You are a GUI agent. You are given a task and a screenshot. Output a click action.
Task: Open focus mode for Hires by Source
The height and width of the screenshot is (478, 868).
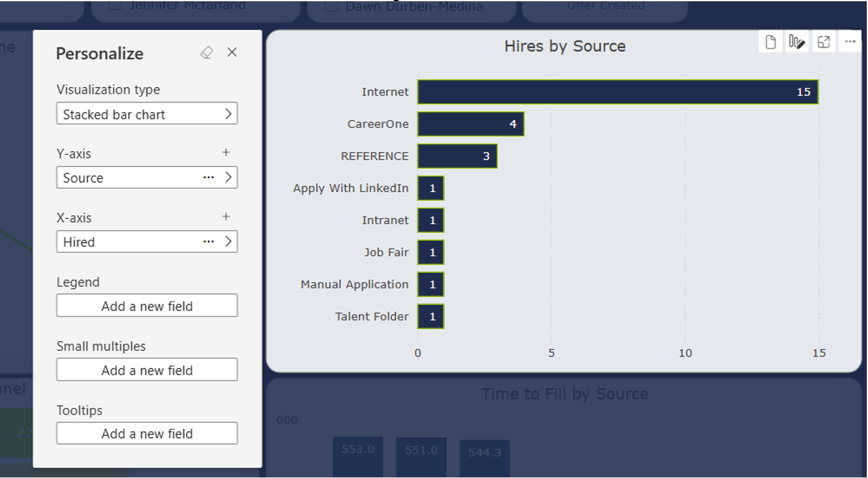click(x=824, y=42)
